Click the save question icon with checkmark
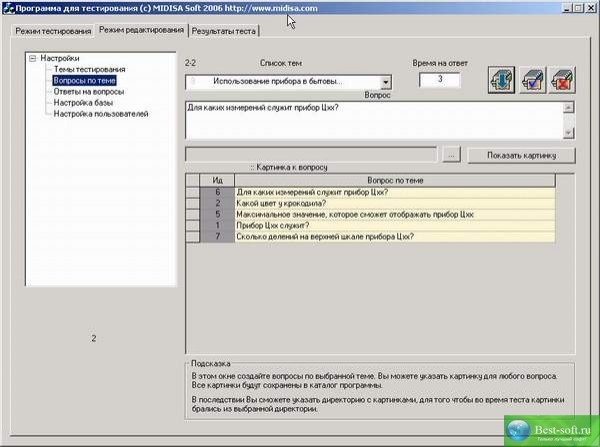Screen dimensions: 600x447 [x=532, y=81]
